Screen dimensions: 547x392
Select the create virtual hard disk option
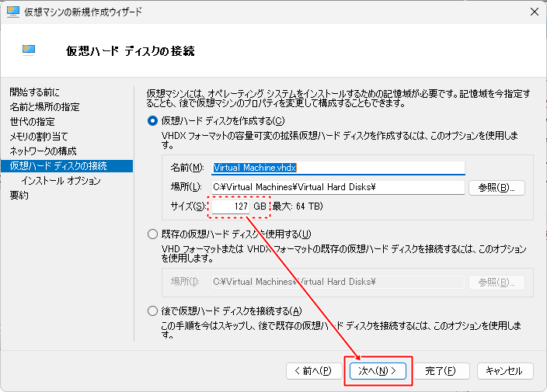[152, 120]
